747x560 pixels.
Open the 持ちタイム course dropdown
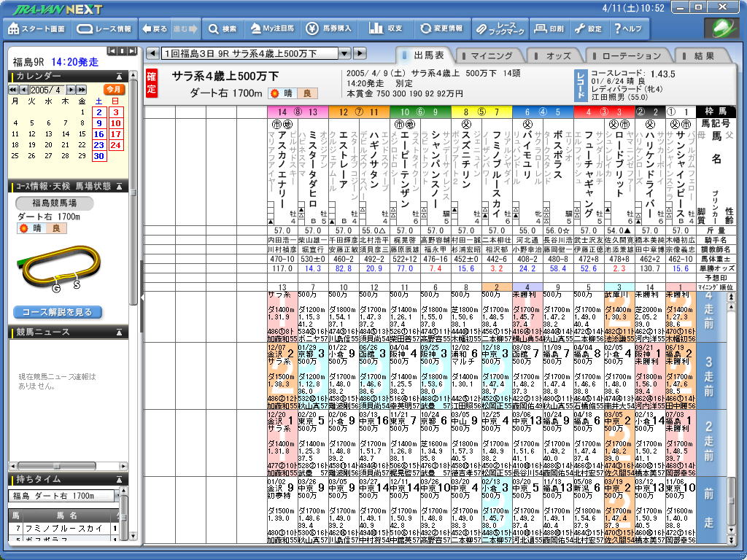pyautogui.click(x=109, y=496)
